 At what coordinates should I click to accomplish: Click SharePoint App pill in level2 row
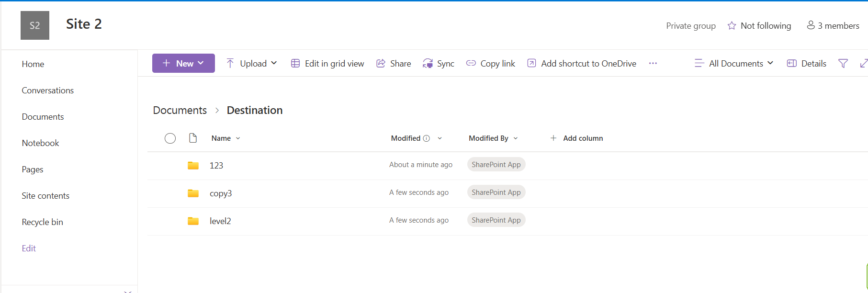[496, 220]
